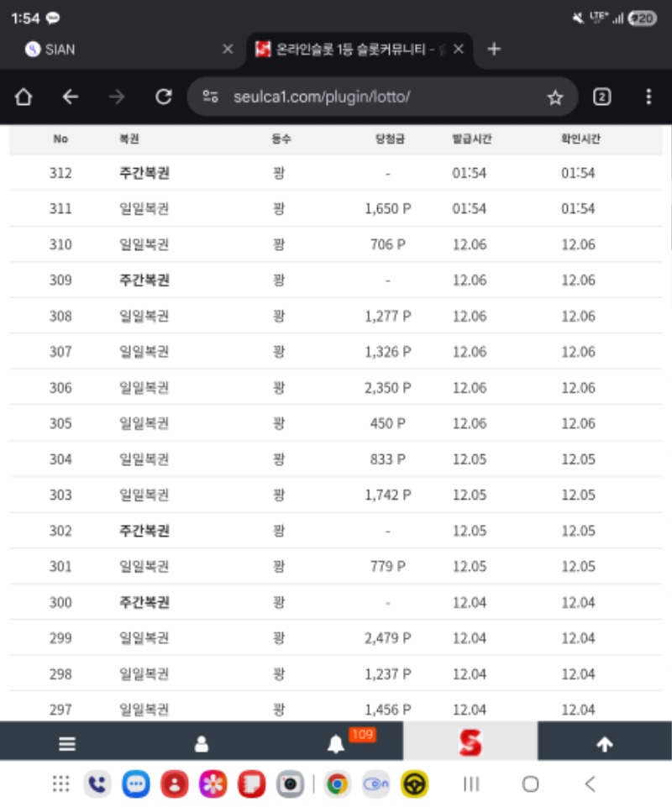Open a new browser tab
This screenshot has width=672, height=807.
pyautogui.click(x=494, y=49)
